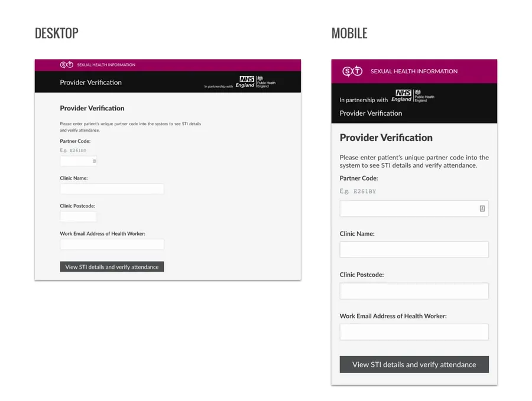Screen dimensions: 532x401
Task: Click Sexual Health Information text in desktop header
Action: coord(106,65)
